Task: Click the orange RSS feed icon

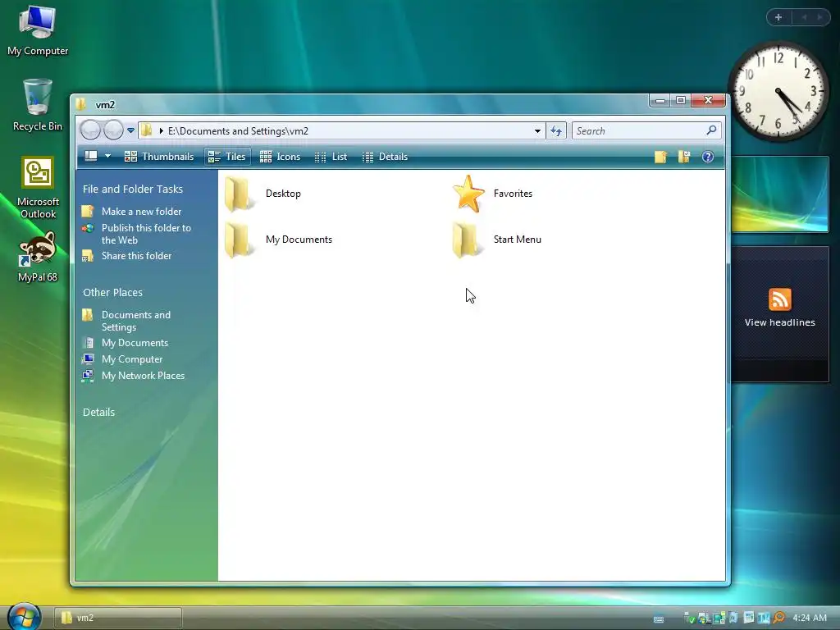Action: pos(779,299)
